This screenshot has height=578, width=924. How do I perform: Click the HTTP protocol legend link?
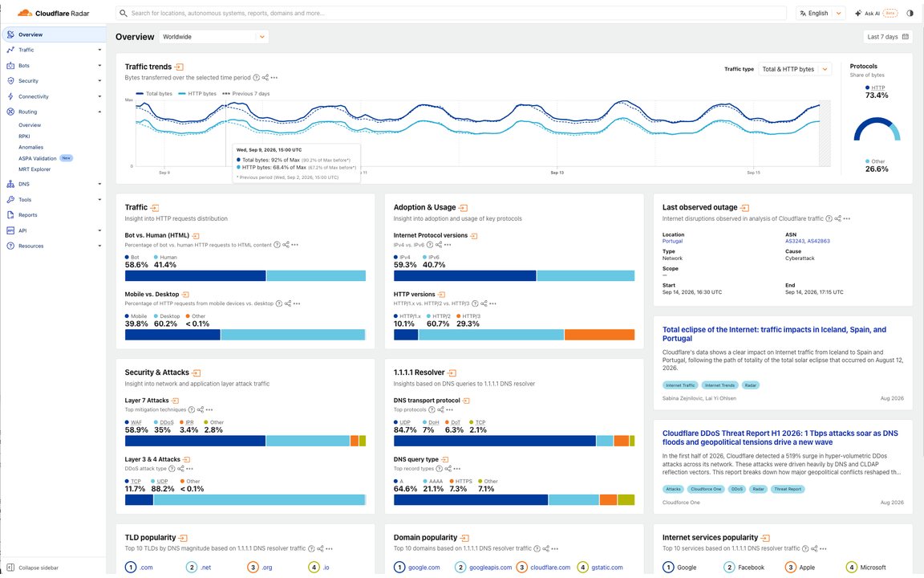tap(878, 88)
